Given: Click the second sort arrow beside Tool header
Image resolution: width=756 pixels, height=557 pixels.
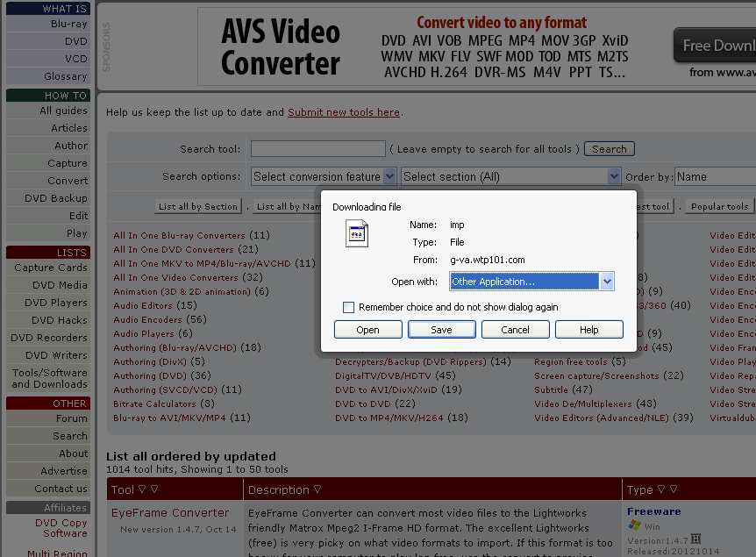Looking at the screenshot, I should click(154, 489).
